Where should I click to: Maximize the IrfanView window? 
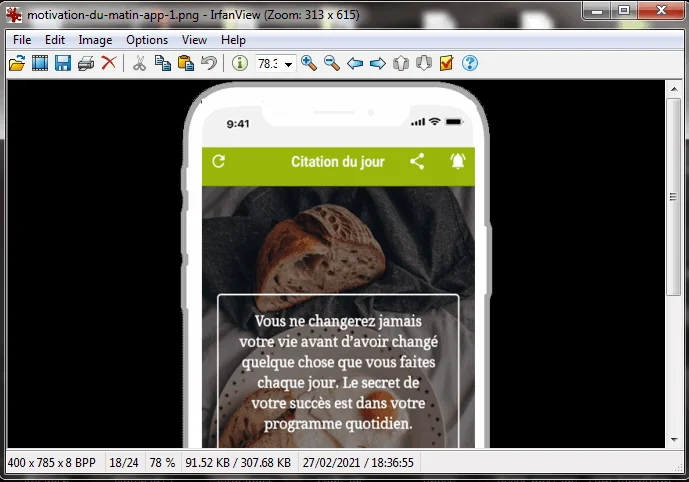click(x=624, y=11)
